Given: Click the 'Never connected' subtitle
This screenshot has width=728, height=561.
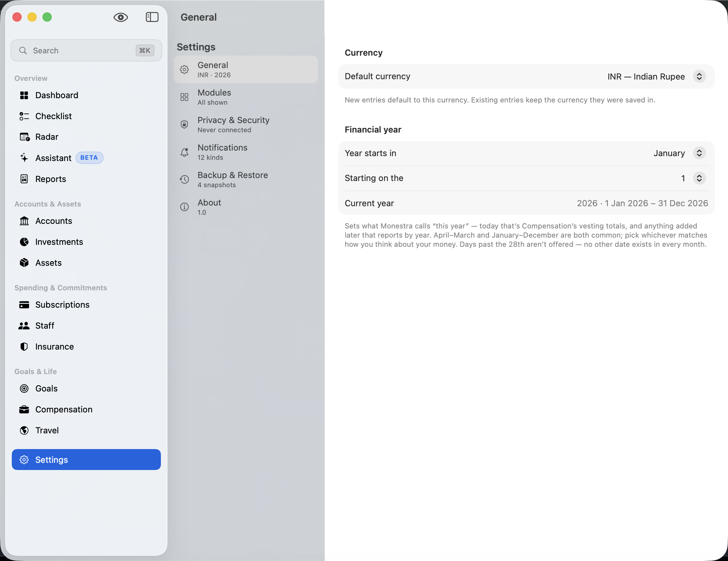Looking at the screenshot, I should [x=224, y=130].
